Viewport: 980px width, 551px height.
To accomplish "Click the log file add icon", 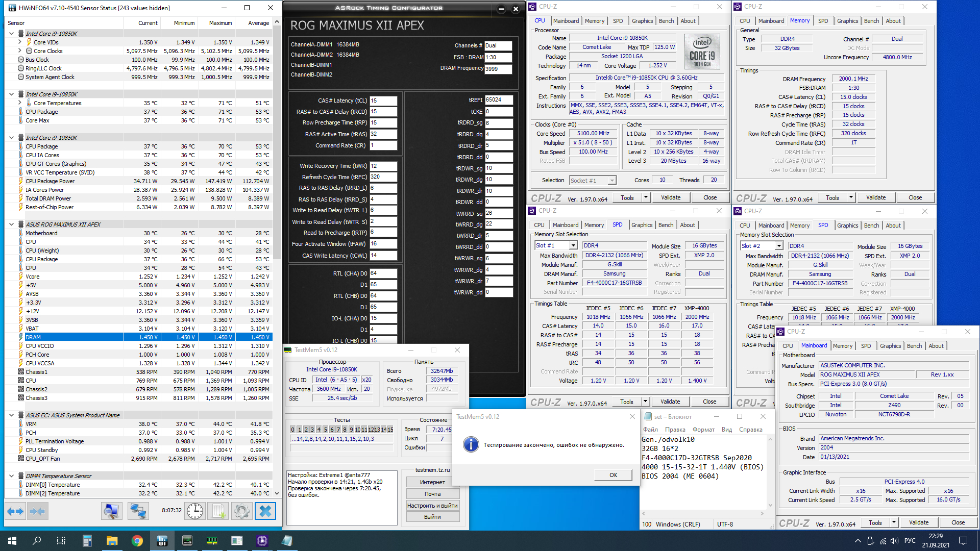I will click(219, 511).
